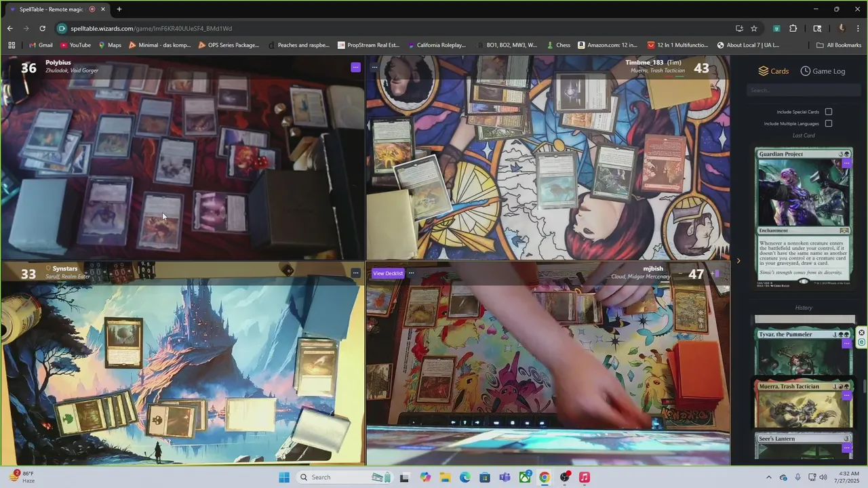Click commander name Zhulodok, Void Gorger
The width and height of the screenshot is (868, 488).
72,70
